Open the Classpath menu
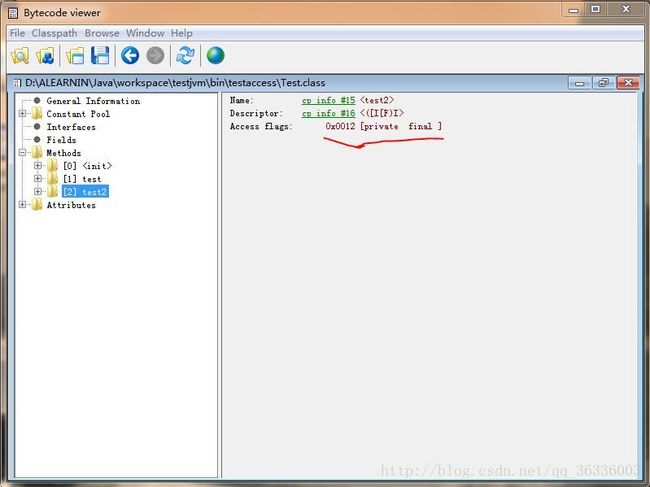 [54, 33]
